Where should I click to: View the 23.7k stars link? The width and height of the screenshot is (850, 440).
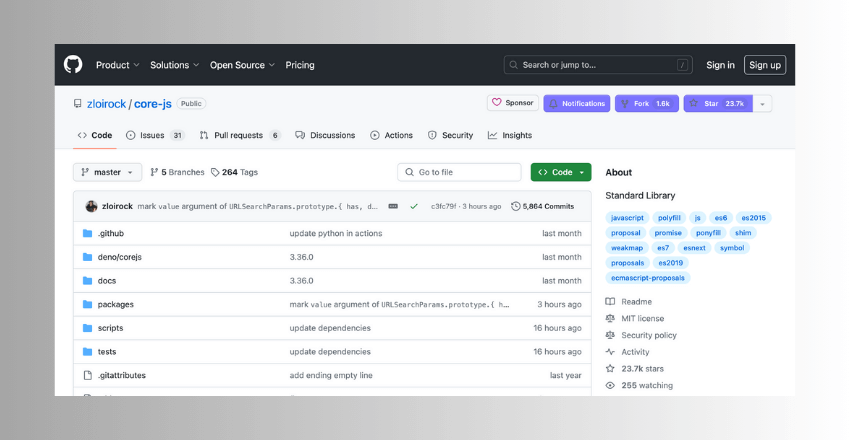point(635,369)
